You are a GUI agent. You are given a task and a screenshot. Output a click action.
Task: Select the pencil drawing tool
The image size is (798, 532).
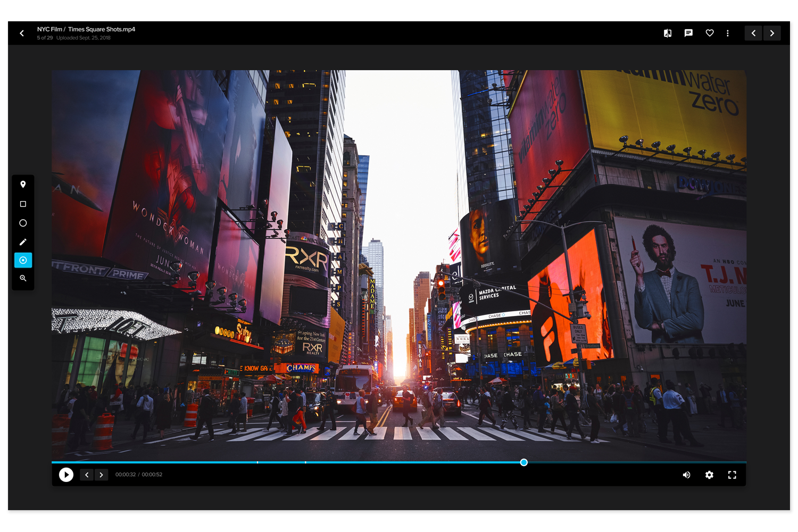tap(23, 242)
